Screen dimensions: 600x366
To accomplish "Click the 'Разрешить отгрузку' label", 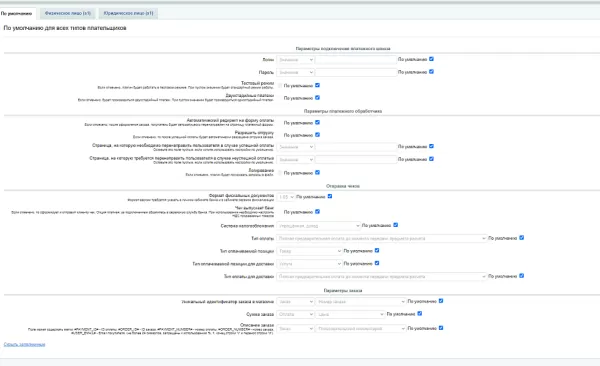I will point(254,132).
